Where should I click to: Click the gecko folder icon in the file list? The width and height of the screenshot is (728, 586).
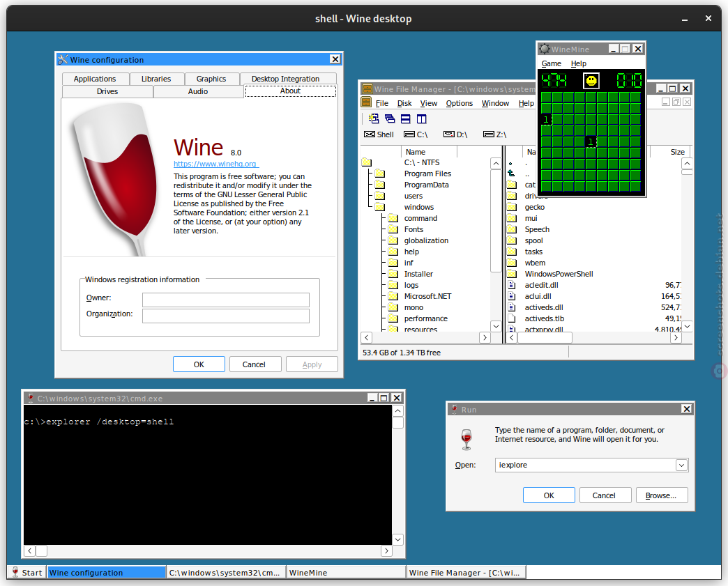(512, 207)
